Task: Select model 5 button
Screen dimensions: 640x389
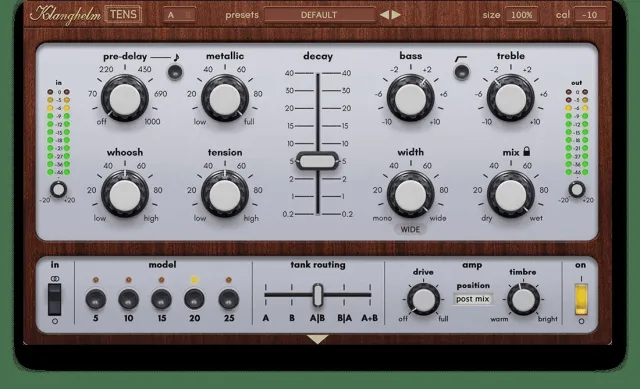Action: [x=96, y=299]
